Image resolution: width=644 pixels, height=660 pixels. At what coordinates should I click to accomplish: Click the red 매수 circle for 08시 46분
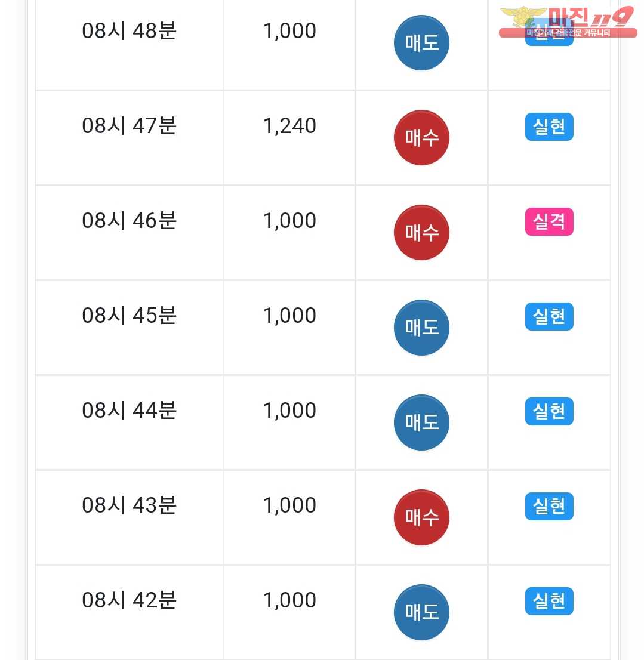[421, 232]
